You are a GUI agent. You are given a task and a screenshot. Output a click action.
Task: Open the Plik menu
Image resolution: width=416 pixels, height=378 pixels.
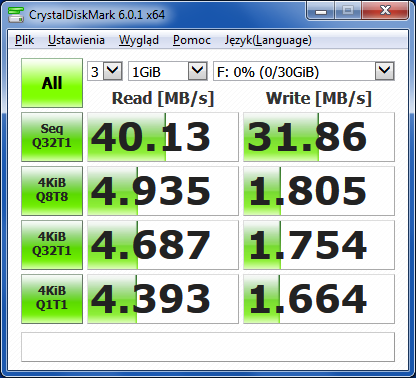coord(24,40)
